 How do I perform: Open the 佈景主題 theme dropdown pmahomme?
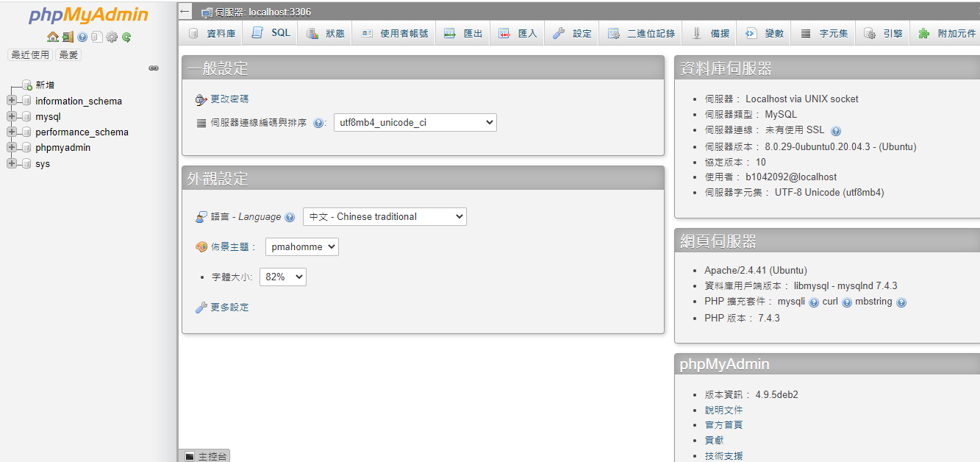point(301,246)
